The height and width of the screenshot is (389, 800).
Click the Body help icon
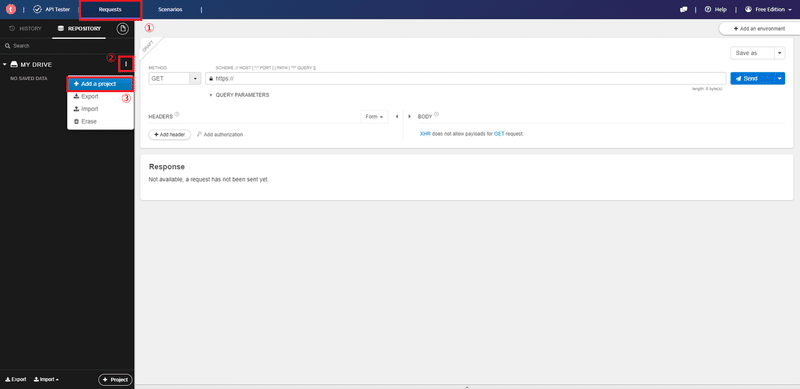(437, 115)
